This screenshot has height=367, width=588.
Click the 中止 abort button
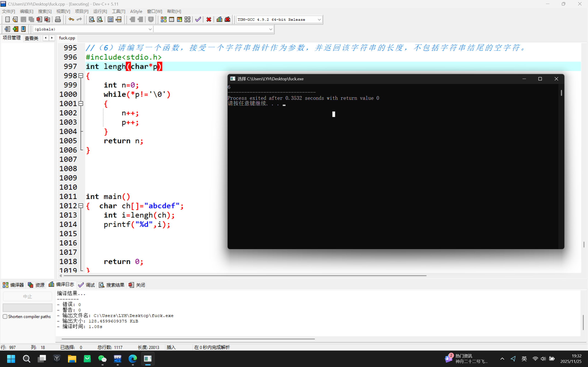point(28,296)
